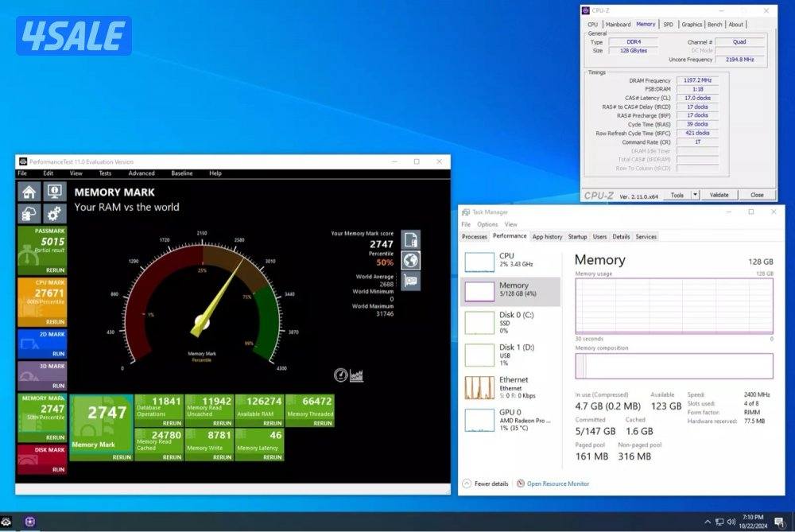Viewport: 795px width, 532px height.
Task: Open the System Information monitor icon
Action: [54, 192]
